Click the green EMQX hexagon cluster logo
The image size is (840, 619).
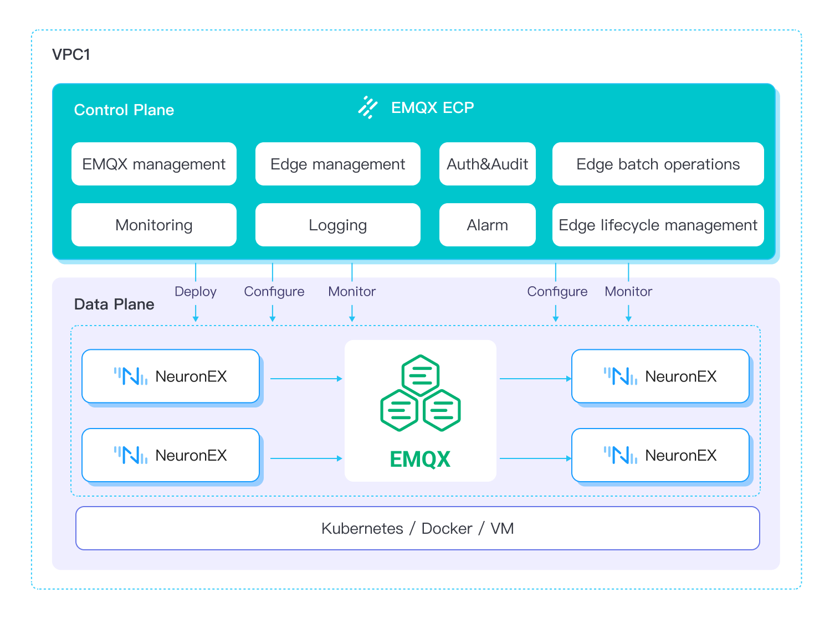point(420,393)
